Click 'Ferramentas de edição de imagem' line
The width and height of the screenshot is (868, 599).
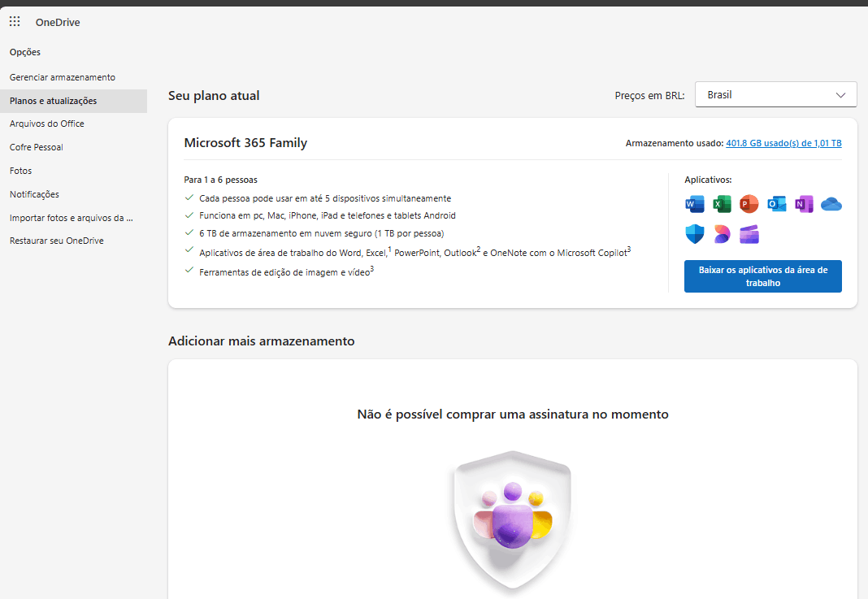286,271
